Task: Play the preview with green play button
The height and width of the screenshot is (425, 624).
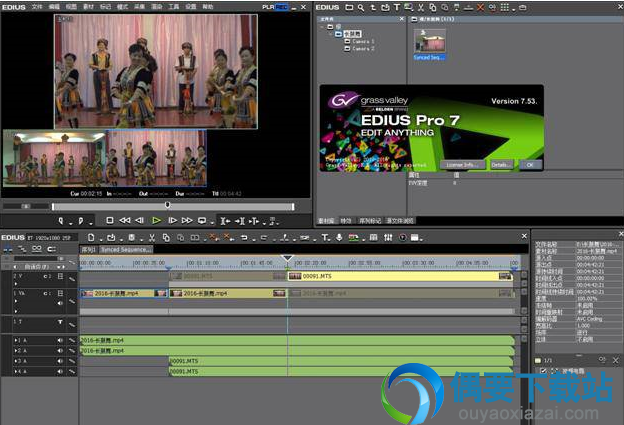Action: pyautogui.click(x=156, y=220)
